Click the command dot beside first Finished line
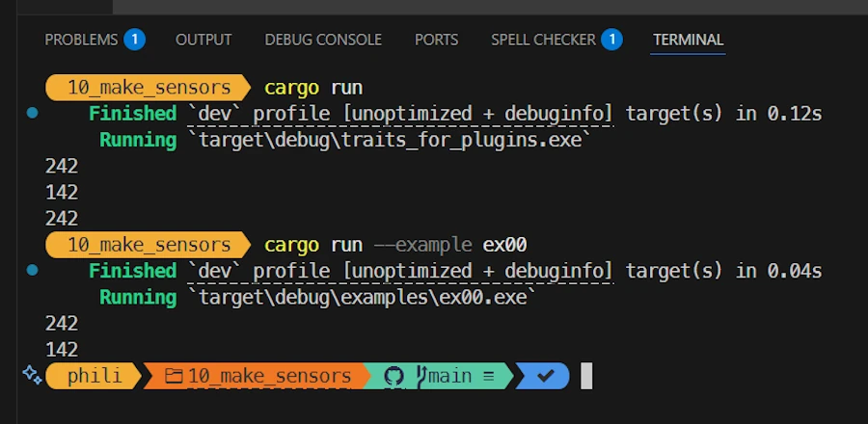The height and width of the screenshot is (424, 868). [x=32, y=113]
